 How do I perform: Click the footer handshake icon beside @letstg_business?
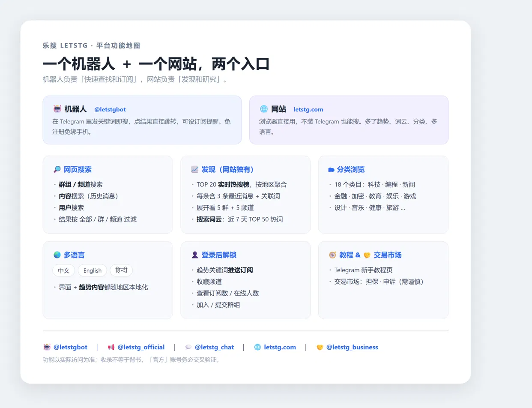point(320,347)
